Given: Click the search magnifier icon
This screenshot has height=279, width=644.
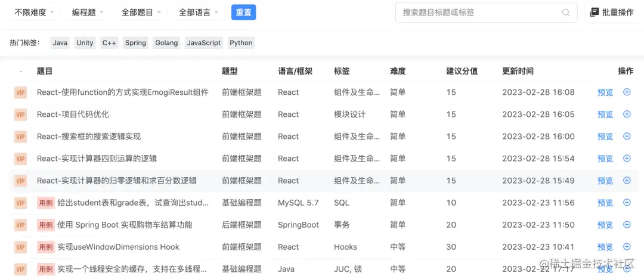Looking at the screenshot, I should coord(565,13).
